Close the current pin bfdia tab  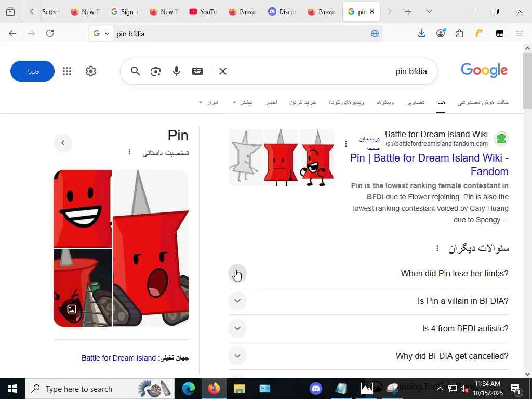pyautogui.click(x=372, y=11)
